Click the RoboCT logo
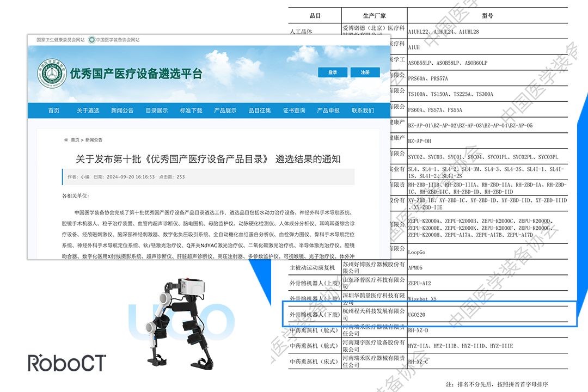 67,363
